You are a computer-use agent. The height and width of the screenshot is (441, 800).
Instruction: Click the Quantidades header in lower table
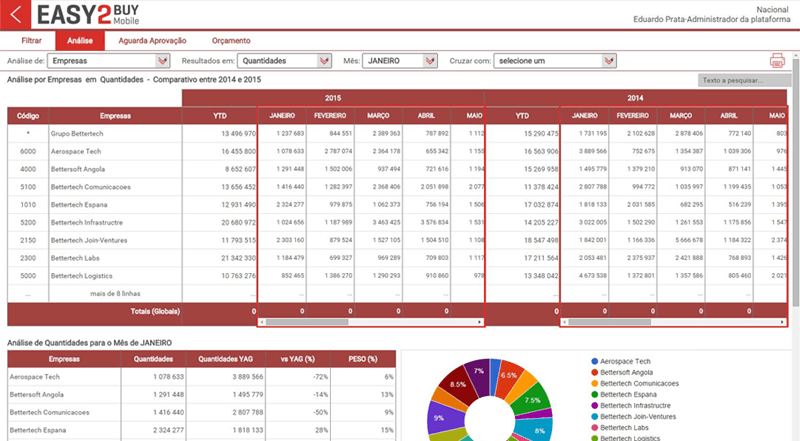pyautogui.click(x=153, y=359)
